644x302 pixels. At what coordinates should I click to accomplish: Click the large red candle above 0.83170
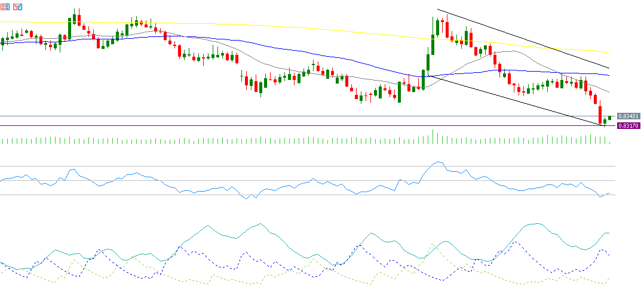tap(600, 114)
